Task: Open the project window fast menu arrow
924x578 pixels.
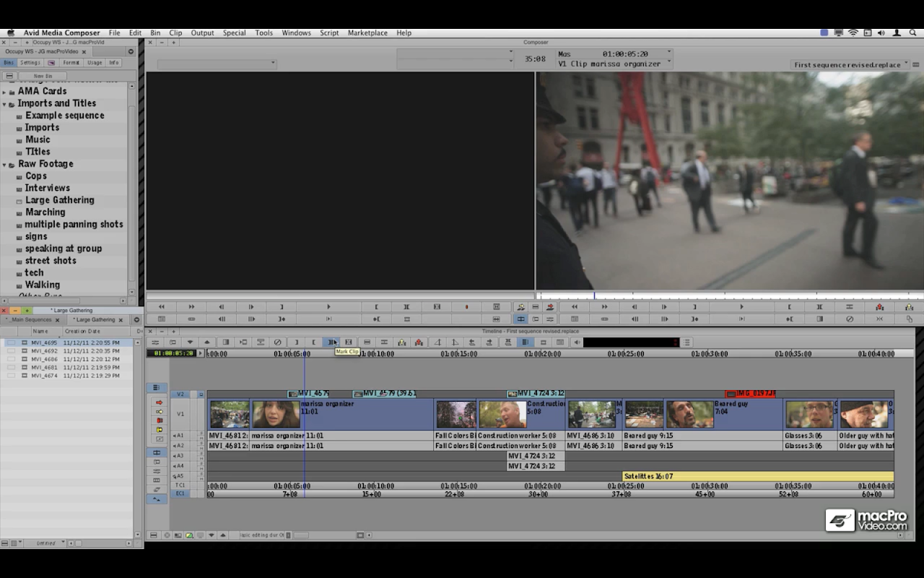Action: 131,51
